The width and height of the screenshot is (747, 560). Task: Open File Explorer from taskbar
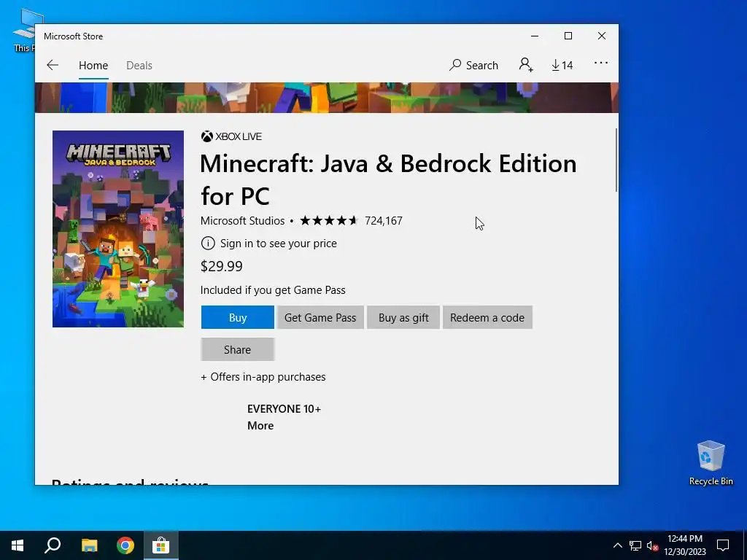pos(89,545)
